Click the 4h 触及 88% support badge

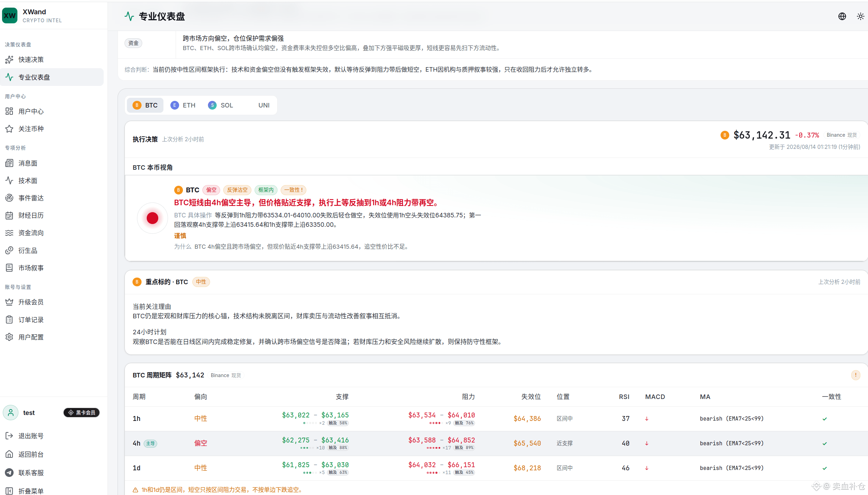[x=338, y=448]
